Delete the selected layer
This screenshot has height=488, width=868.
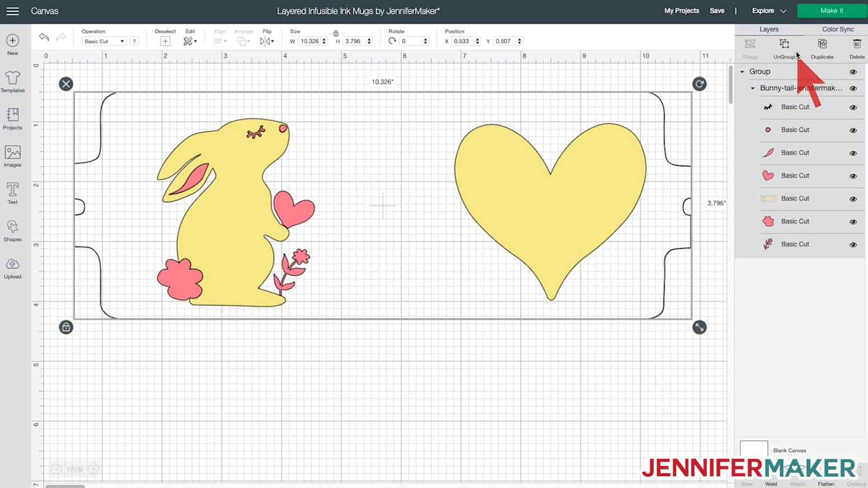coord(857,44)
